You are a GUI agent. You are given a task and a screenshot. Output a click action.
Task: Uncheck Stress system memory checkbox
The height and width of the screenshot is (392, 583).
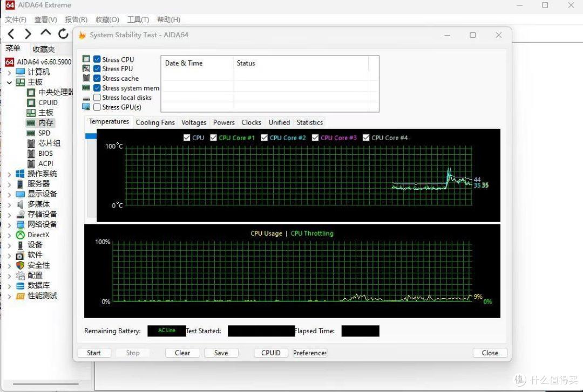point(97,88)
